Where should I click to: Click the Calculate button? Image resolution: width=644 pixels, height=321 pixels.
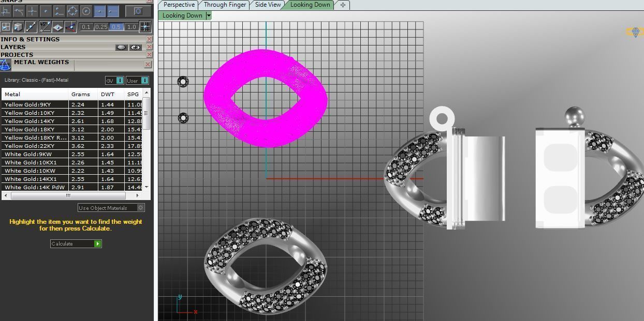pos(76,243)
